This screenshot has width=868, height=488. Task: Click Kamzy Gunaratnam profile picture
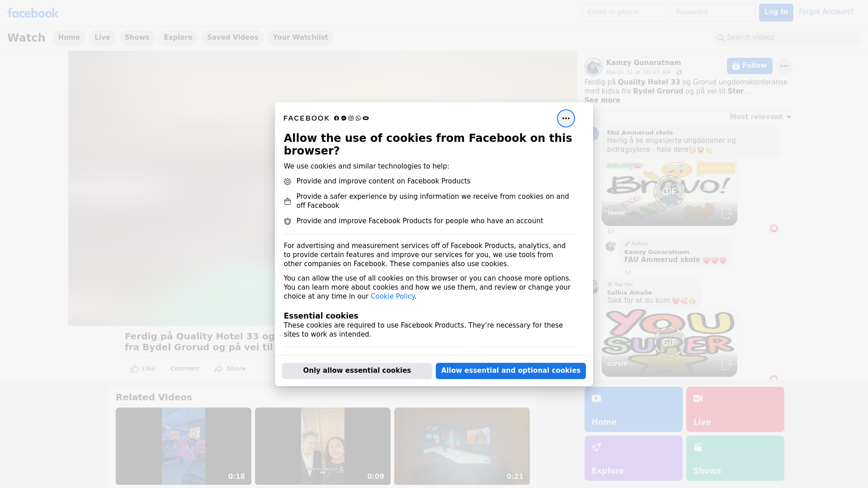593,67
